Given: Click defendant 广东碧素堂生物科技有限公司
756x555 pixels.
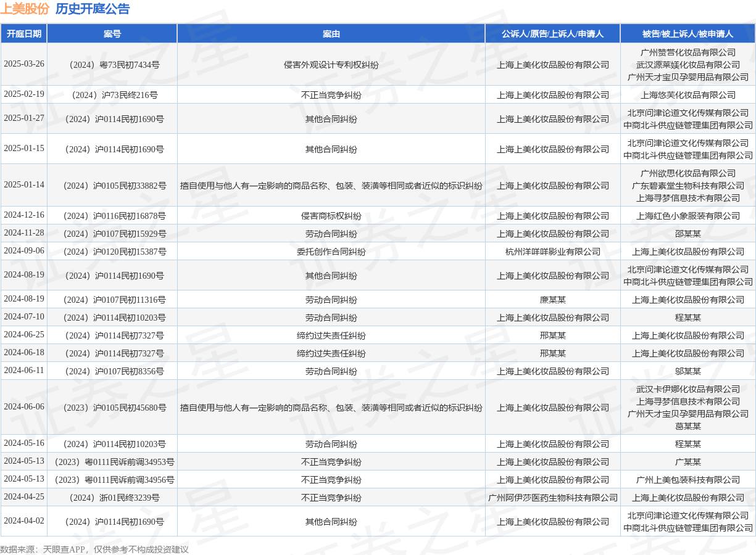Looking at the screenshot, I should (x=688, y=186).
